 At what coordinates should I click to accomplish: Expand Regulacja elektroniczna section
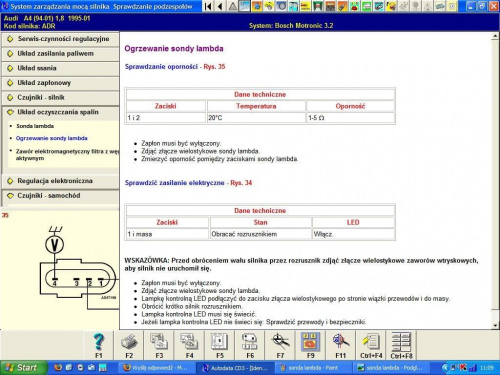click(60, 181)
